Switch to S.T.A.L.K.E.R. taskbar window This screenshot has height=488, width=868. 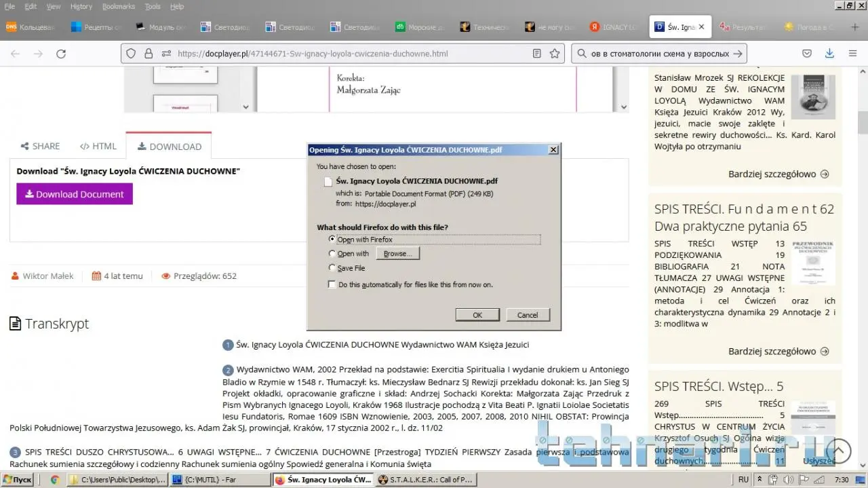pos(425,480)
